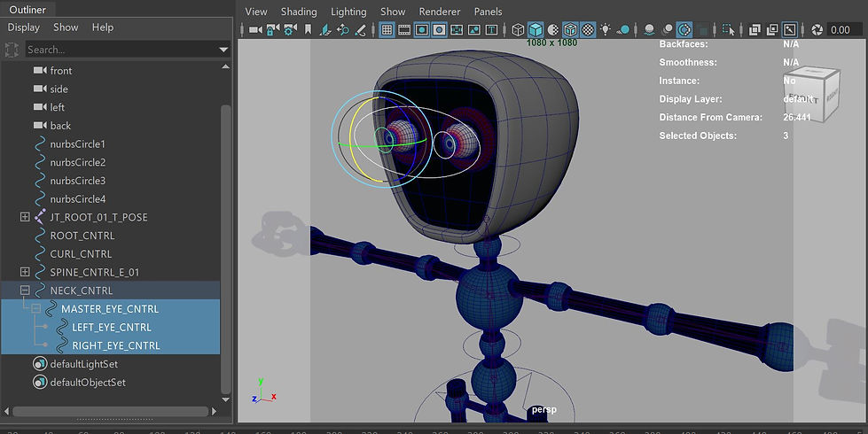This screenshot has height=434, width=868.
Task: Click the Isolate Select icon
Action: (x=729, y=30)
